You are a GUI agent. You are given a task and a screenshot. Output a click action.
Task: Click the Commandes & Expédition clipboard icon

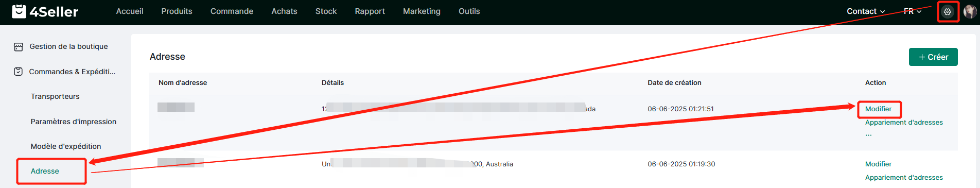pos(19,72)
